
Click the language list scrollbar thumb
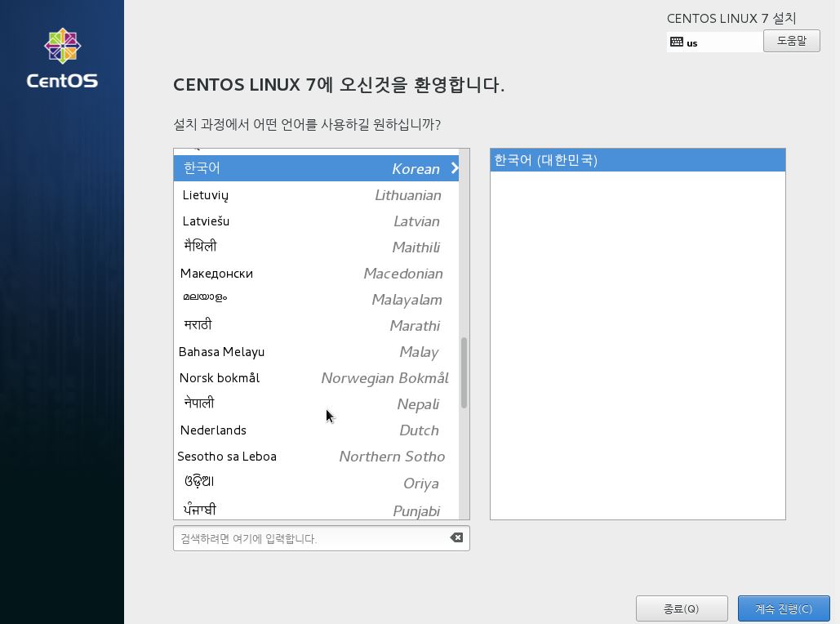[x=464, y=372]
